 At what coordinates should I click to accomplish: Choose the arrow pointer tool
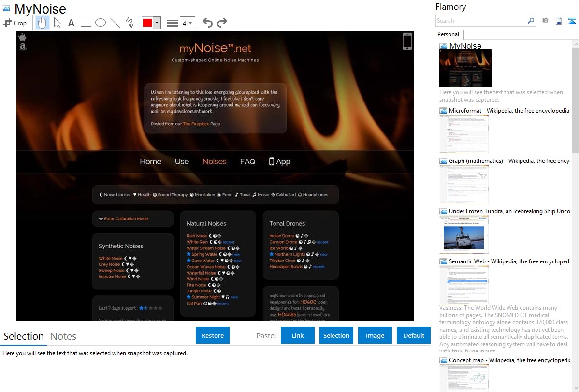(57, 23)
